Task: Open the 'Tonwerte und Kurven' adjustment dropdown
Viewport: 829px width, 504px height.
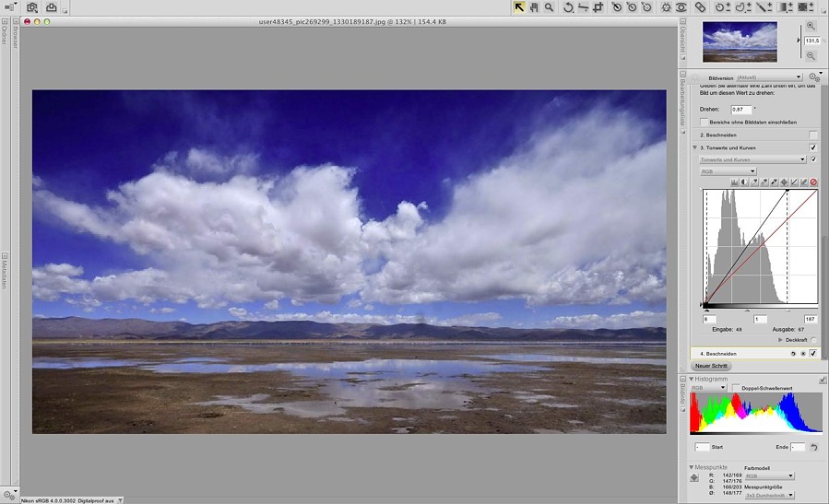Action: point(752,159)
